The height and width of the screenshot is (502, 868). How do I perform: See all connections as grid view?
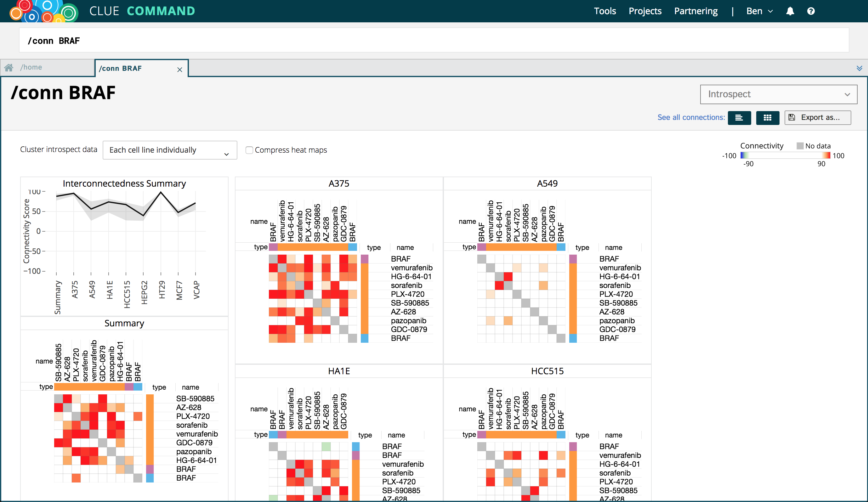click(768, 118)
